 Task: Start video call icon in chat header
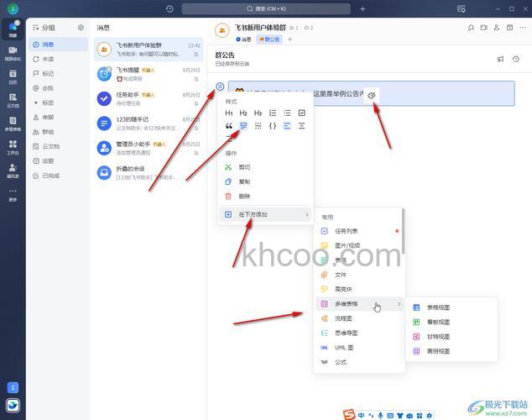tap(484, 28)
